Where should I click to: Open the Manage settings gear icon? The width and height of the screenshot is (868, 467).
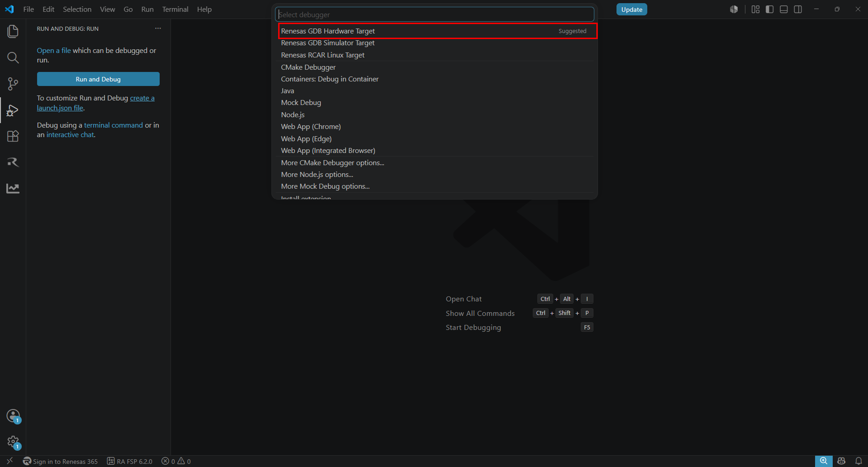pos(13,442)
